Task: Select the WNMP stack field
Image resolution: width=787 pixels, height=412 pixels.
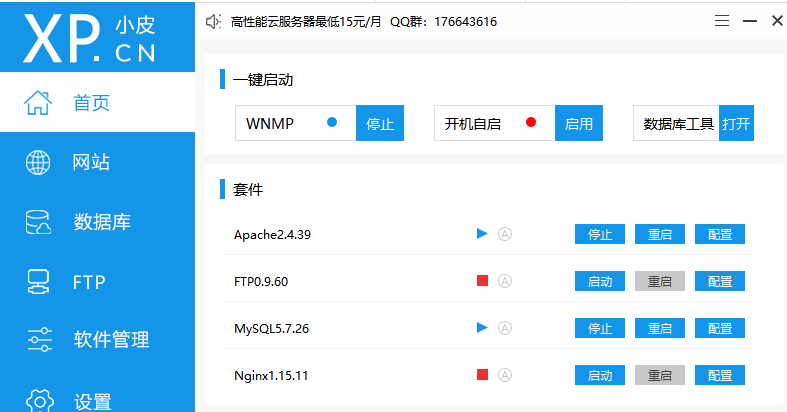Action: 296,123
